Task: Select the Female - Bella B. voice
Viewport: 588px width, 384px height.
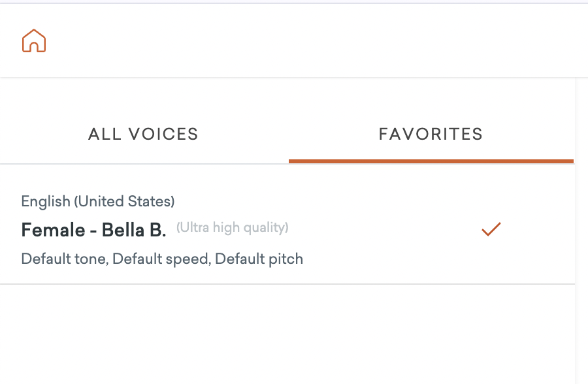Action: click(x=287, y=229)
